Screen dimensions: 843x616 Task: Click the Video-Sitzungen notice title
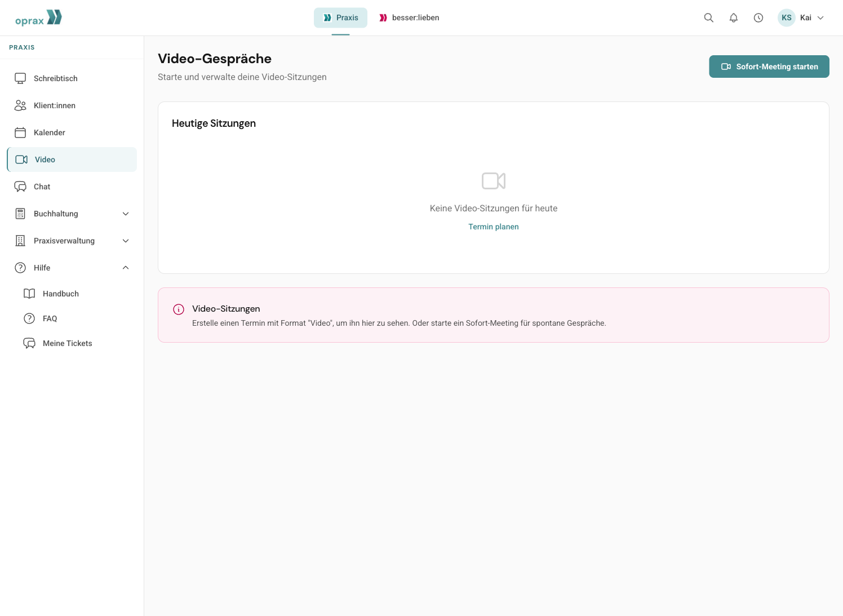pyautogui.click(x=226, y=309)
